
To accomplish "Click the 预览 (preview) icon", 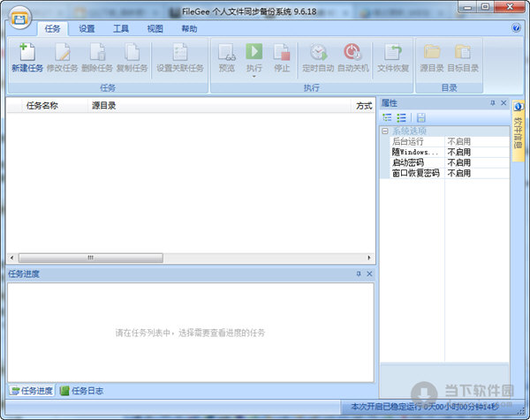I will tap(226, 52).
